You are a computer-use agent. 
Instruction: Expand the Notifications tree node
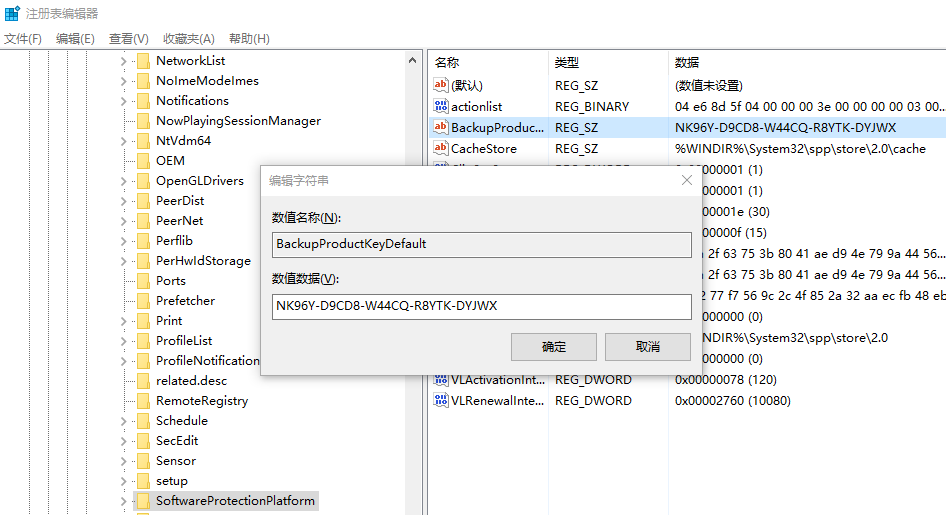coord(123,101)
